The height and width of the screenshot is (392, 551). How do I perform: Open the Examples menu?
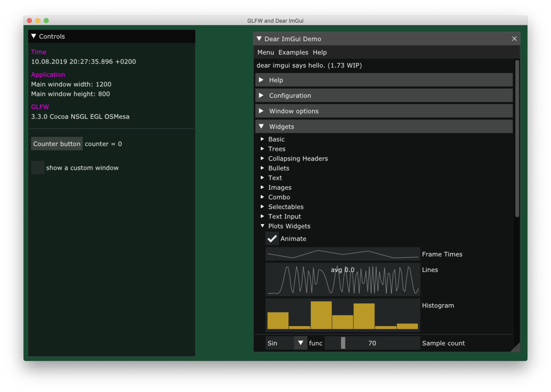coord(293,52)
